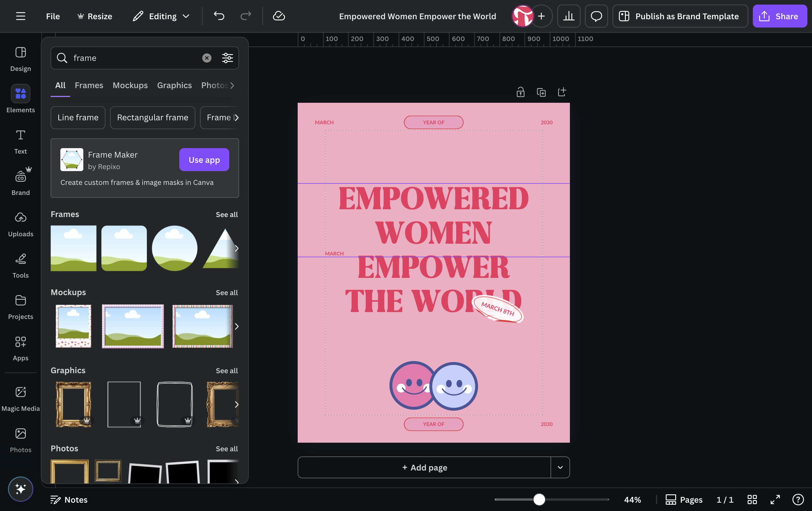Show more category tabs after Photos
This screenshot has width=812, height=511.
tap(232, 85)
